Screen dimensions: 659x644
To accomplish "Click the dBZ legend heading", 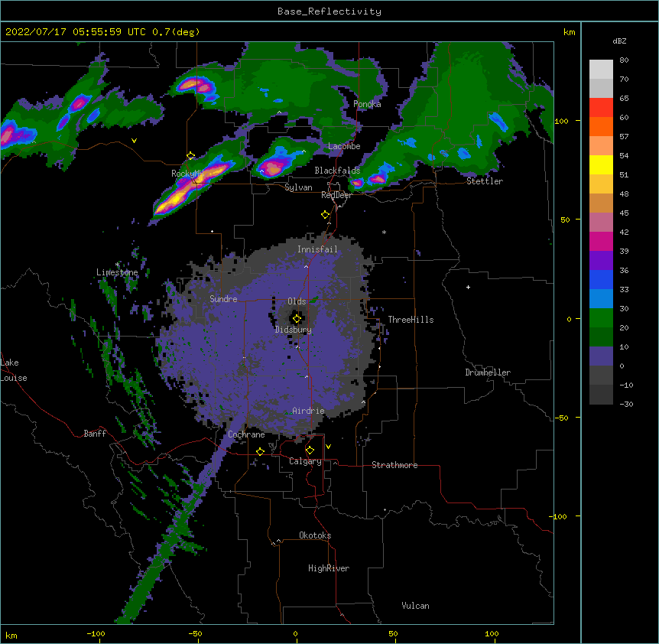I will point(619,41).
